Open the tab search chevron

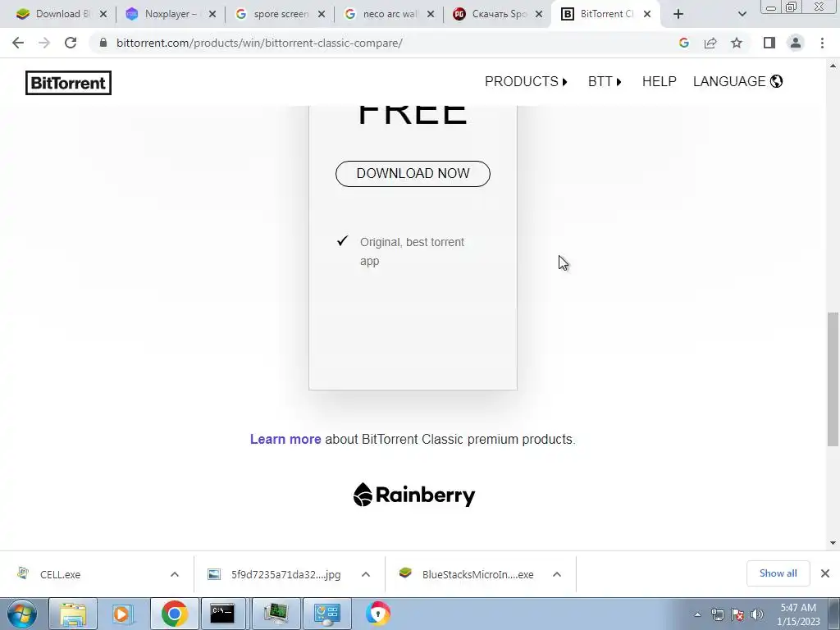(742, 14)
